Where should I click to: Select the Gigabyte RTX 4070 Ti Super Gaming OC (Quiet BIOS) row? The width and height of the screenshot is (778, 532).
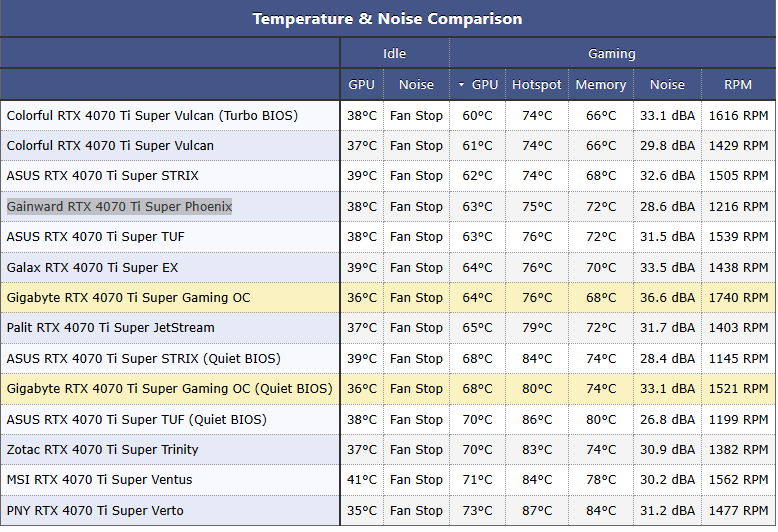[169, 389]
